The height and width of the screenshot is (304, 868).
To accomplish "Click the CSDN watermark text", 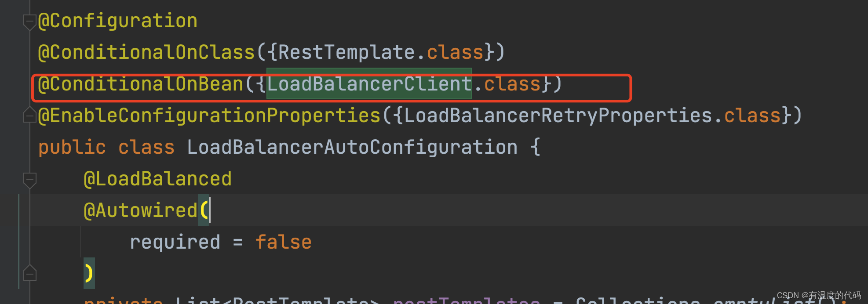I will 819,295.
